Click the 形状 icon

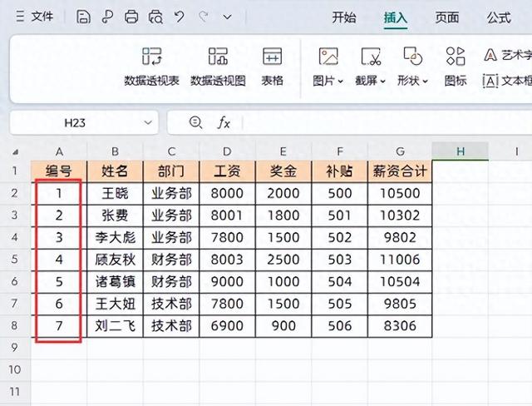pos(412,56)
